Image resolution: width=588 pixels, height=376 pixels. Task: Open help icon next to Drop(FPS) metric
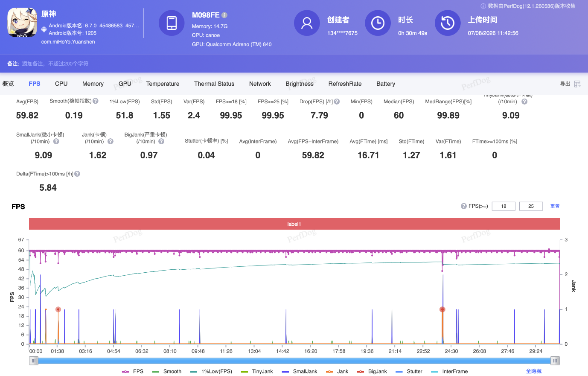337,102
